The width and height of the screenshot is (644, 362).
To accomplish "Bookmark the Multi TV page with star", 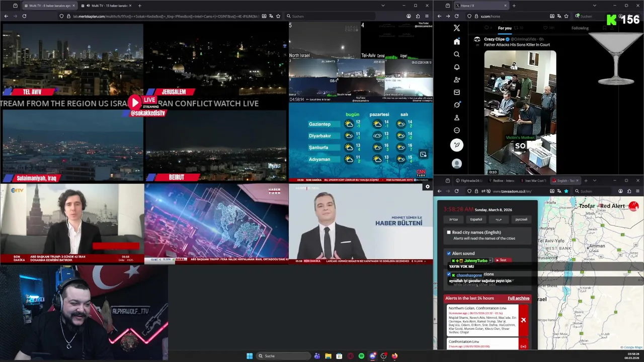I will click(x=278, y=16).
